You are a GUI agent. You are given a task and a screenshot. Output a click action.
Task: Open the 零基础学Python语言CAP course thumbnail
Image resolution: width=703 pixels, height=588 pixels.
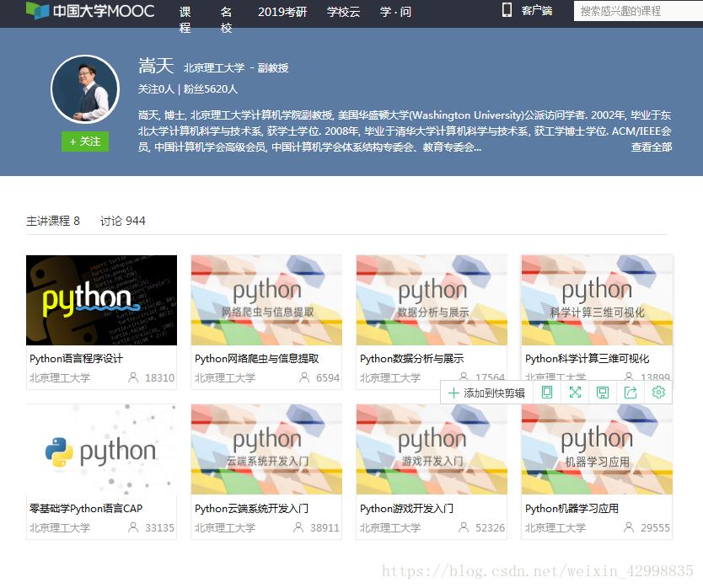pyautogui.click(x=101, y=449)
